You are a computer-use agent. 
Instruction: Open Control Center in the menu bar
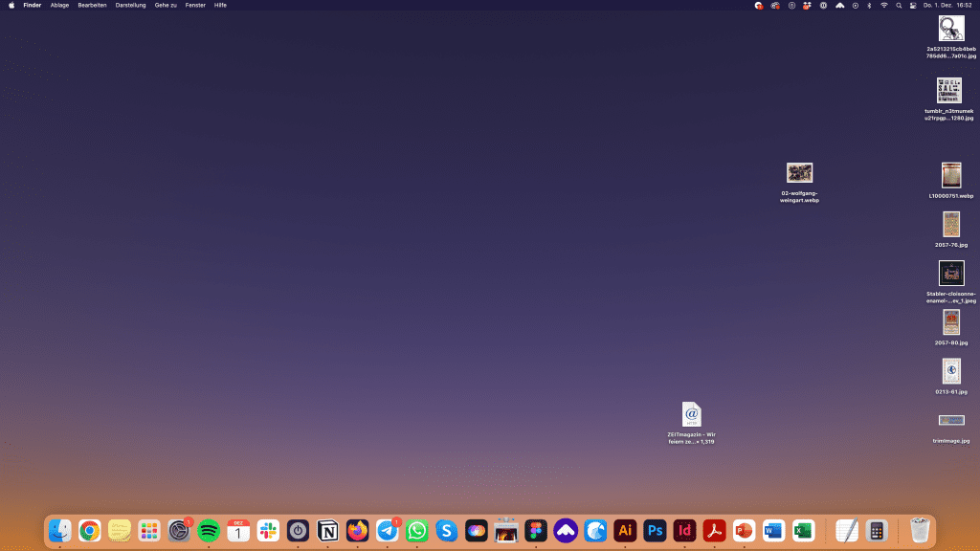point(912,5)
